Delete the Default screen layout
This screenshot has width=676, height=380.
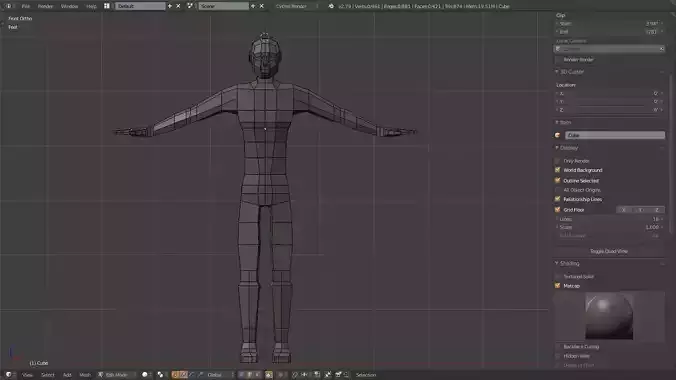click(x=178, y=6)
